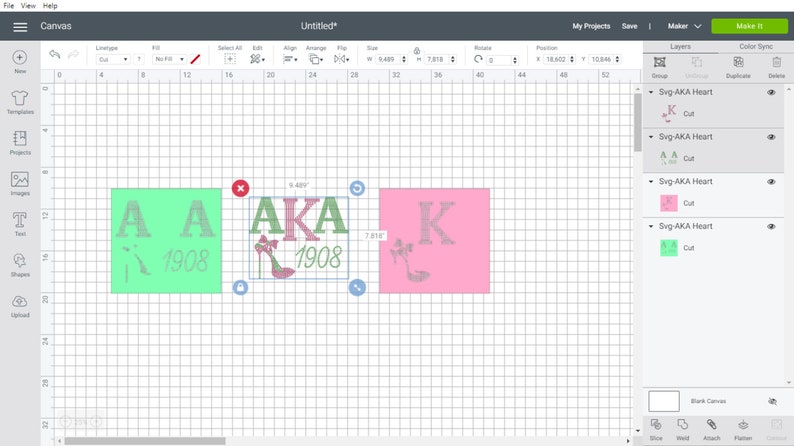Click the Blank Canvas color swatch
794x446 pixels.
(664, 401)
